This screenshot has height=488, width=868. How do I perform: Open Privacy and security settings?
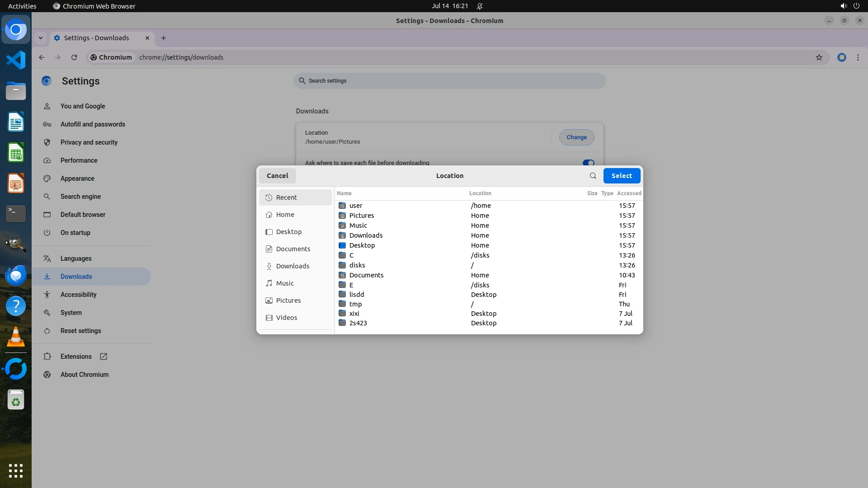pos(89,142)
